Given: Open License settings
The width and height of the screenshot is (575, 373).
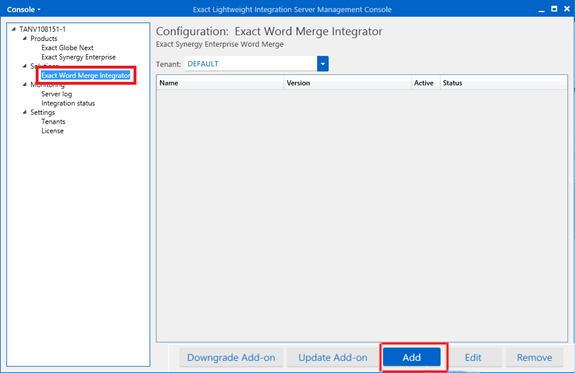Looking at the screenshot, I should (x=52, y=131).
